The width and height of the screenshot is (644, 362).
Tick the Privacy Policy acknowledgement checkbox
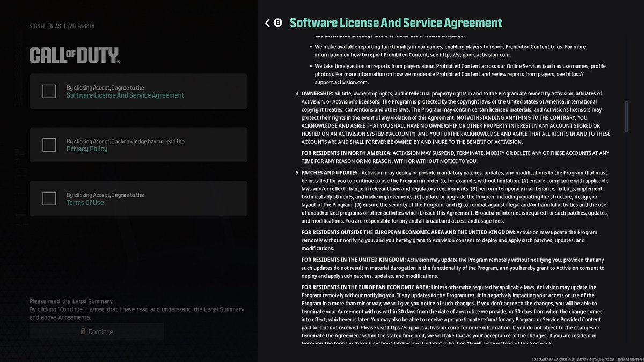(x=49, y=145)
